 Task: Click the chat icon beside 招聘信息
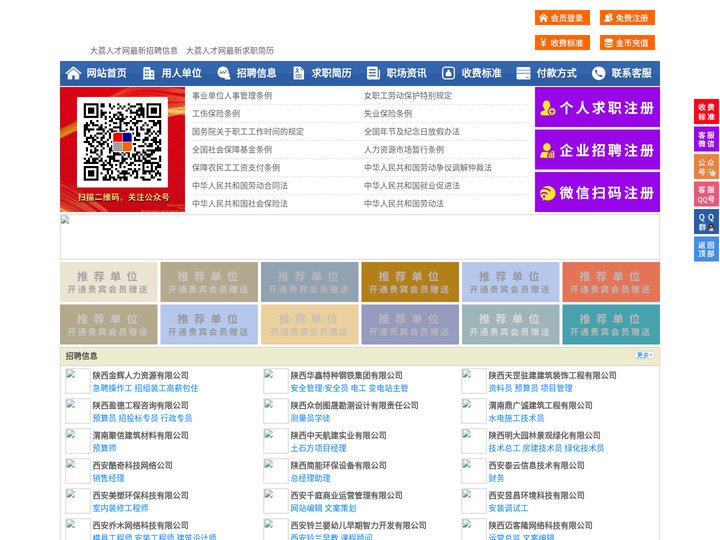(x=224, y=73)
